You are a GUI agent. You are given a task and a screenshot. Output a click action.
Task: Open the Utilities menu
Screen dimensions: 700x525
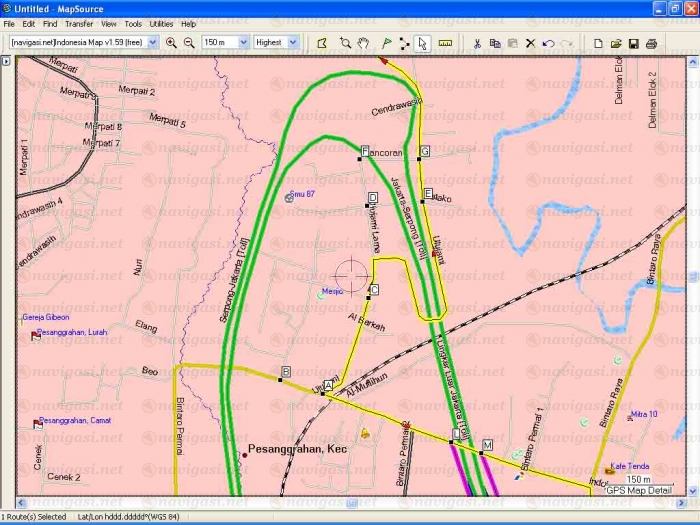[x=161, y=23]
